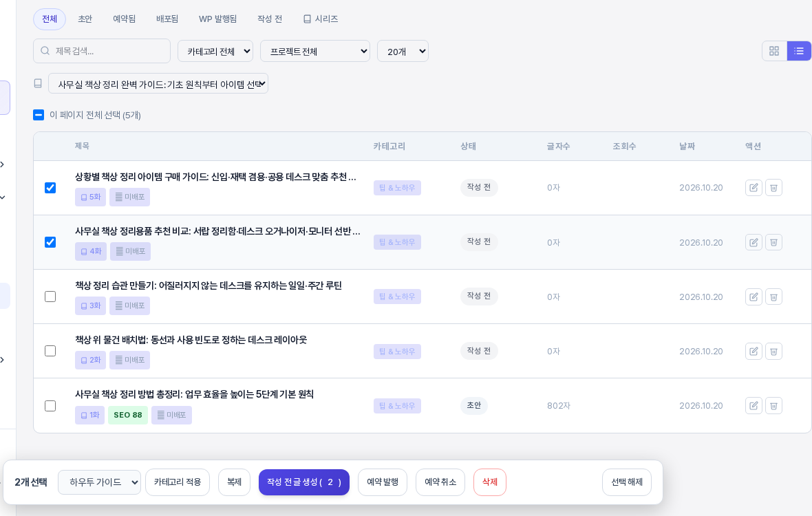
Task: Edit the 1화 post 사무실 책상 정리 방법 총정리
Action: click(754, 406)
